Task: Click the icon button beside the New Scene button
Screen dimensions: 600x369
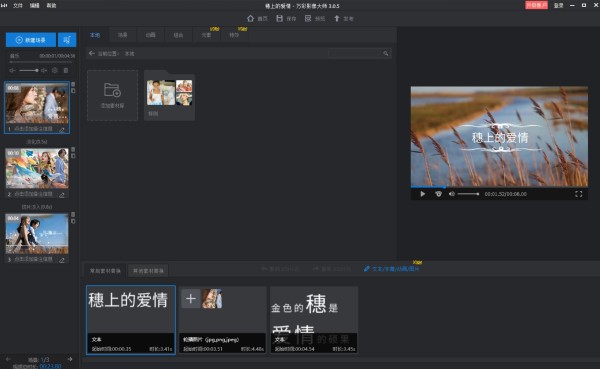Action: coord(67,39)
